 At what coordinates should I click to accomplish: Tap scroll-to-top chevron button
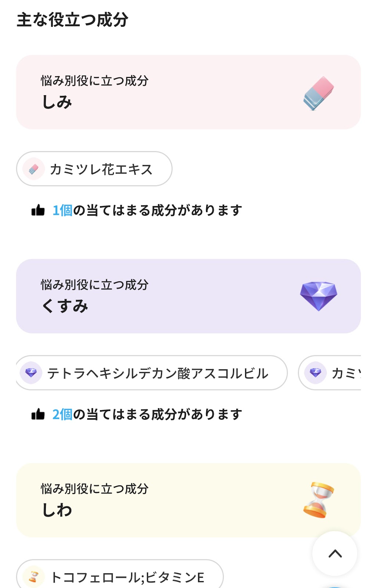(x=335, y=553)
